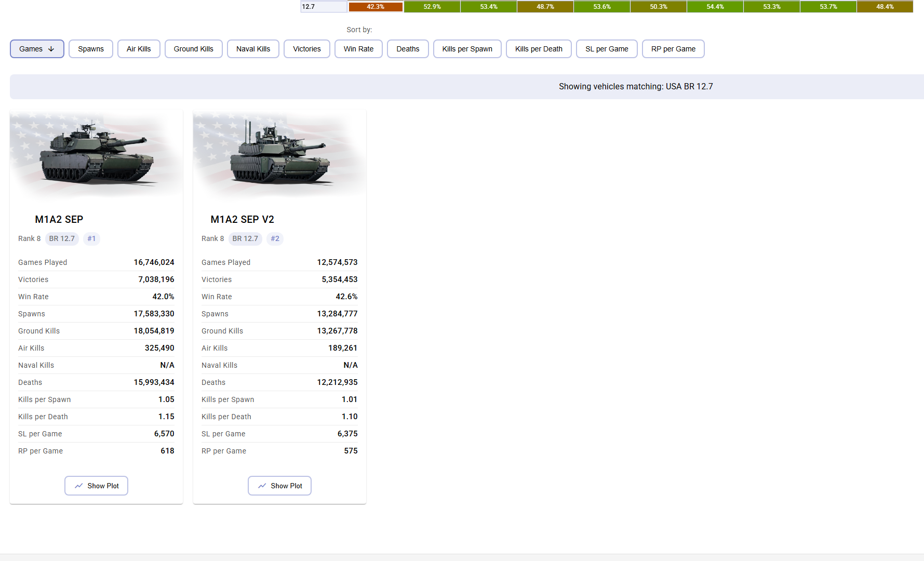Select Spawns value 13,284,777

pos(338,314)
